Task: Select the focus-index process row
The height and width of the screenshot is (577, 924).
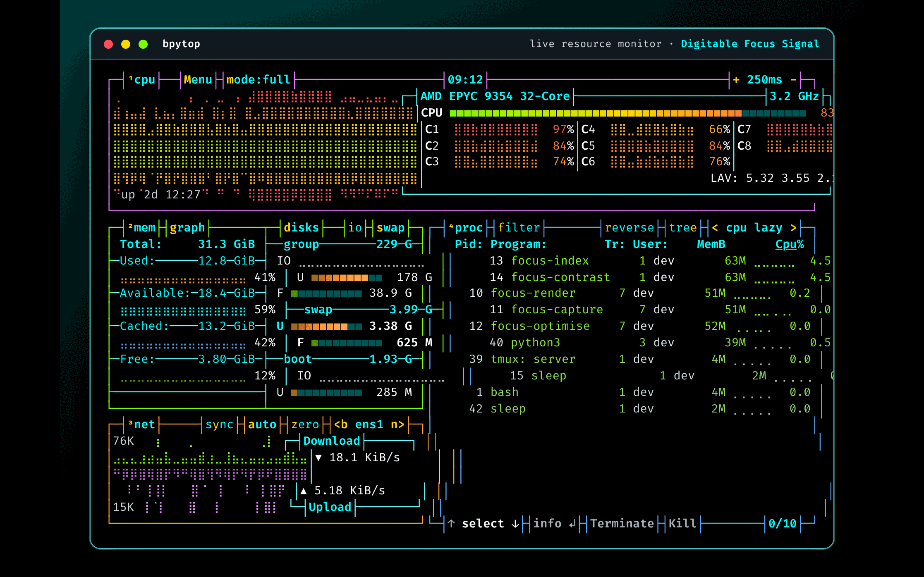Action: [x=660, y=260]
